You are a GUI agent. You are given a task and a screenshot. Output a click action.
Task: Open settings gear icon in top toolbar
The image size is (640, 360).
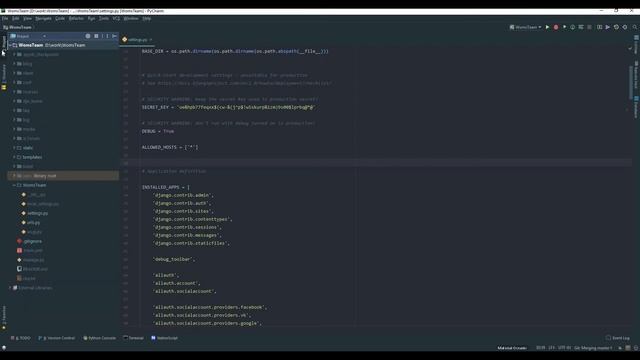(625, 27)
